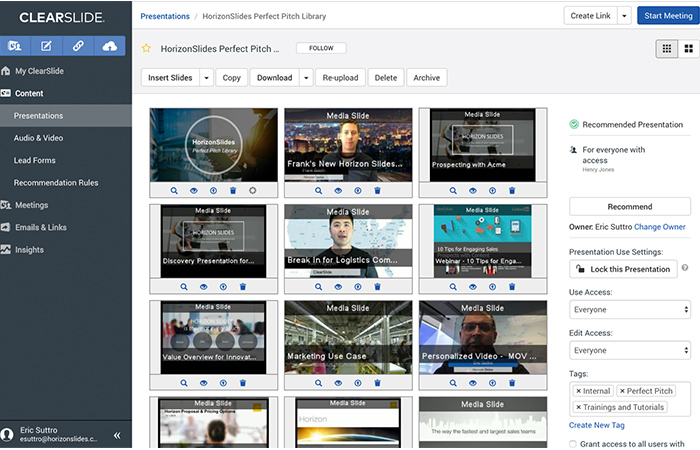This screenshot has height=450, width=700.
Task: Click Presentations breadcrumb link
Action: [165, 16]
